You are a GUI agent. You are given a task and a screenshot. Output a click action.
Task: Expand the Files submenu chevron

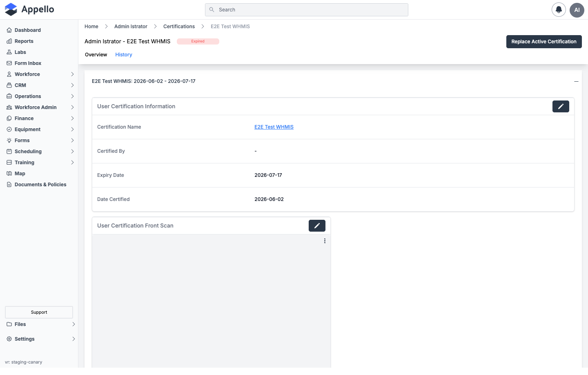click(x=73, y=324)
